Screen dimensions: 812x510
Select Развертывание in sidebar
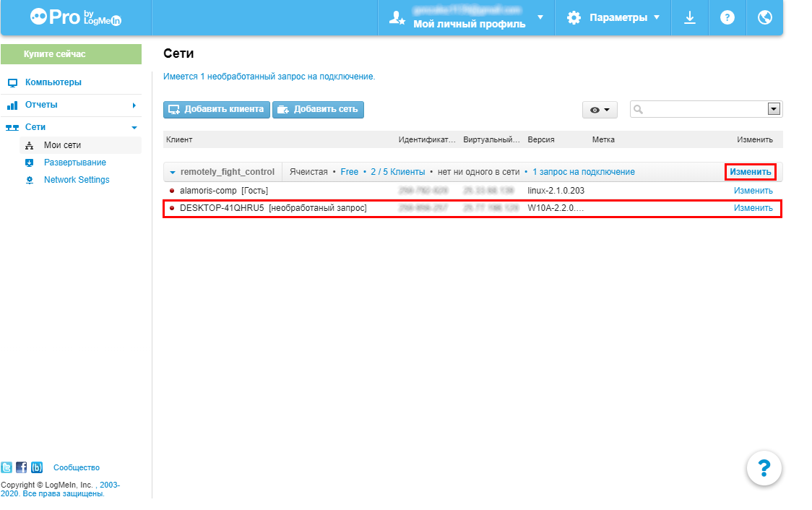(x=75, y=163)
